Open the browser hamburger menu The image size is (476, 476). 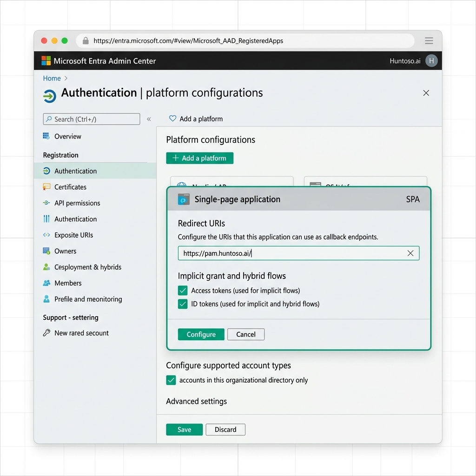click(429, 41)
